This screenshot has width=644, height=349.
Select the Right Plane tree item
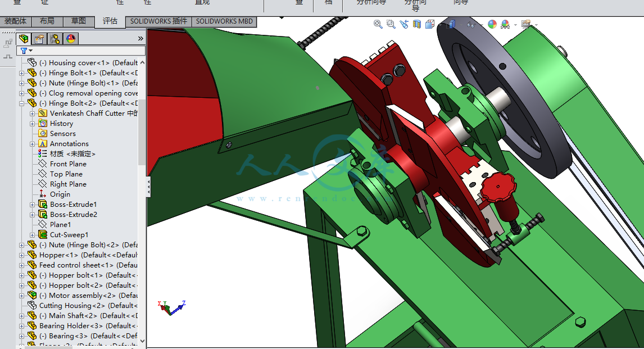pos(68,184)
